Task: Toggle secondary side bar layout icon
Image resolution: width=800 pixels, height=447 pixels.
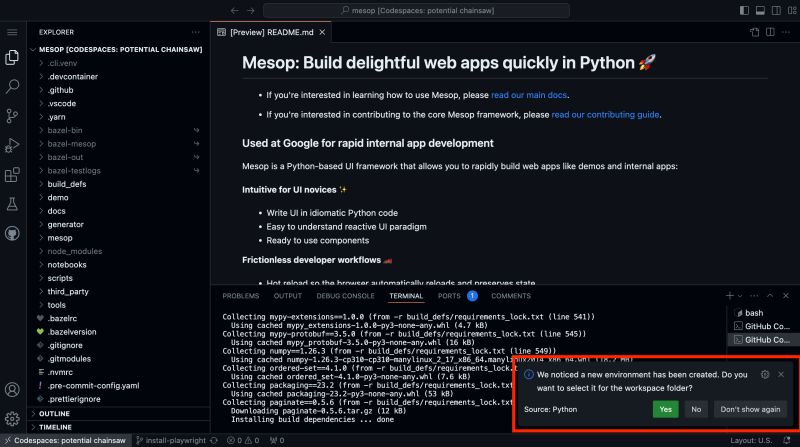Action: [x=776, y=10]
